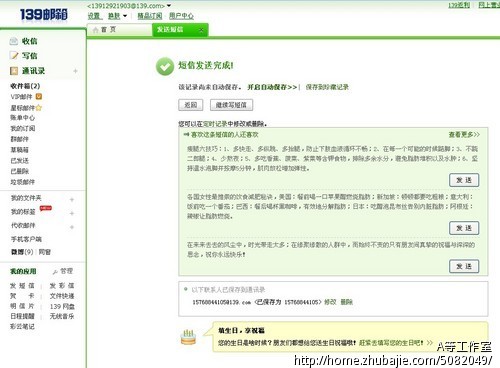This screenshot has width=500, height=368.
Task: Send the 各国女性 diet tips message
Action: [x=464, y=228]
